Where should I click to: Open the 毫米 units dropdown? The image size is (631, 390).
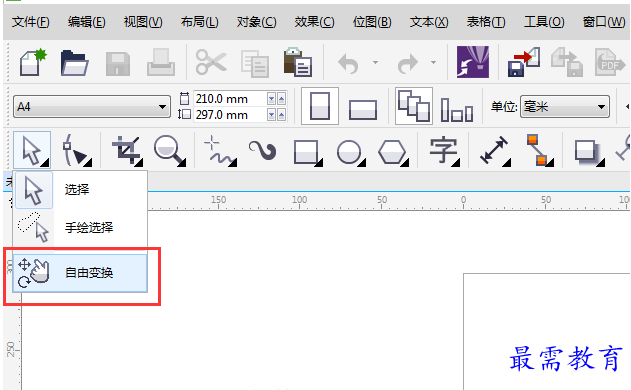coord(565,107)
